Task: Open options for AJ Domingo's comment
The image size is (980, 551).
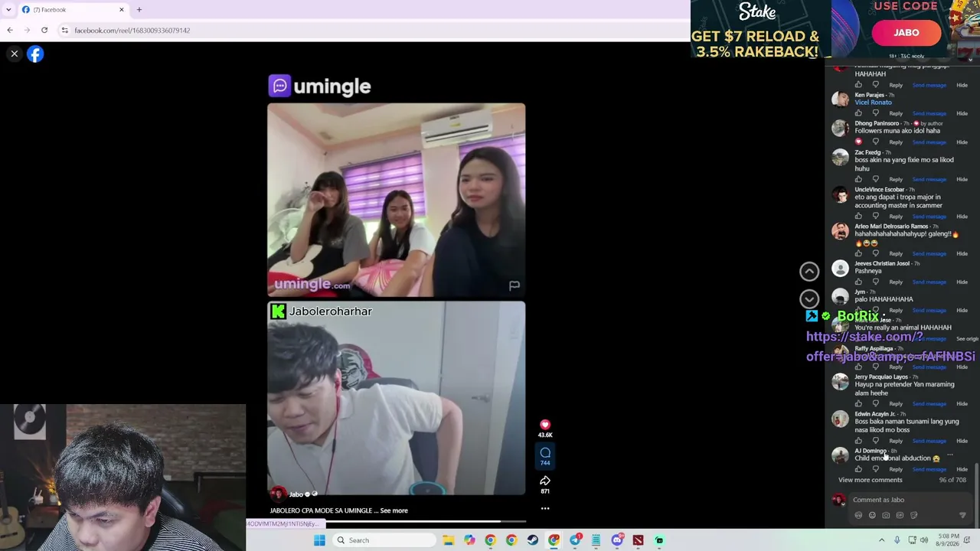Action: pyautogui.click(x=950, y=455)
